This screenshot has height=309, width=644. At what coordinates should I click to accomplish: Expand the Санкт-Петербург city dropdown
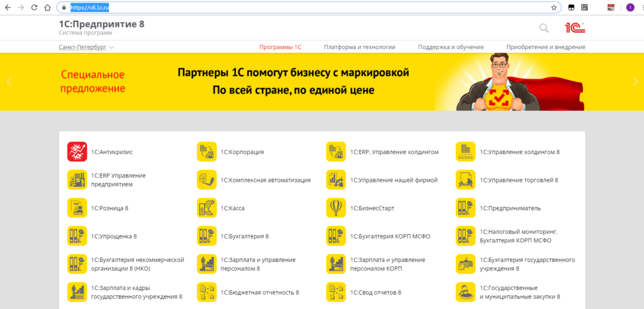tap(86, 47)
